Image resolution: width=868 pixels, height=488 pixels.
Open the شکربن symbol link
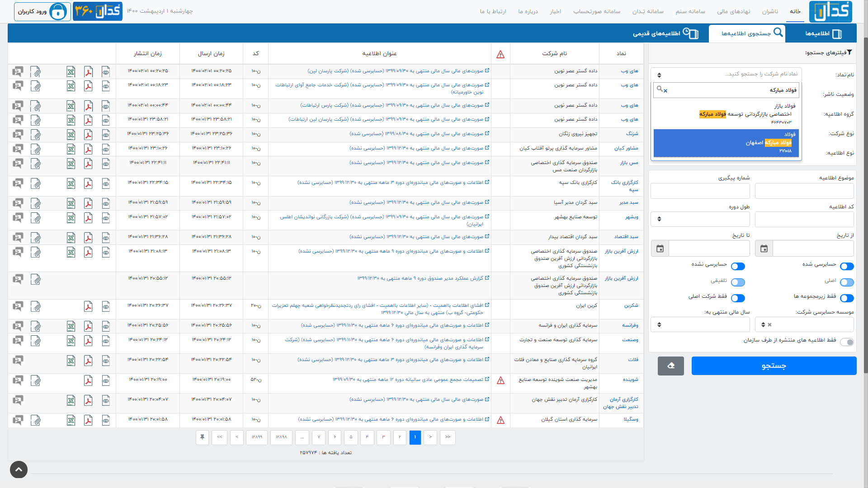pos(631,305)
